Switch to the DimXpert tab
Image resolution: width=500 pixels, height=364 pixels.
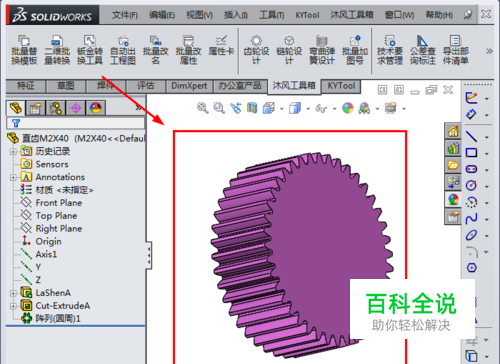(x=189, y=86)
